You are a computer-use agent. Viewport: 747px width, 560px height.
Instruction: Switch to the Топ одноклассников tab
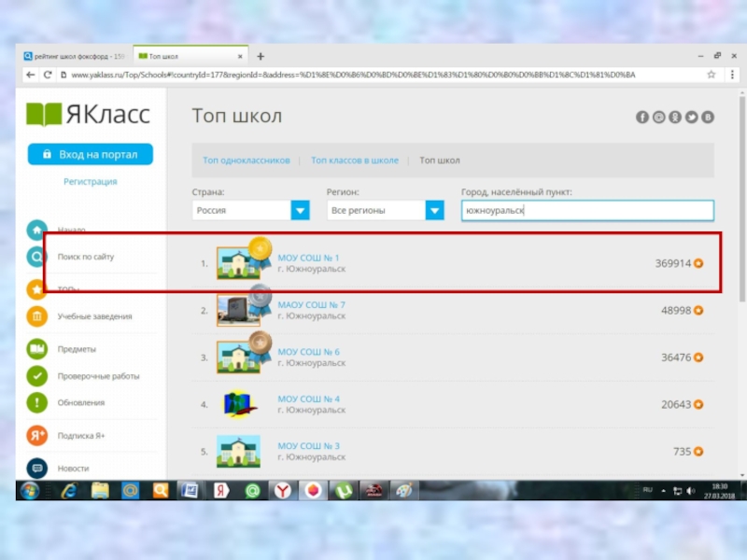(x=247, y=161)
